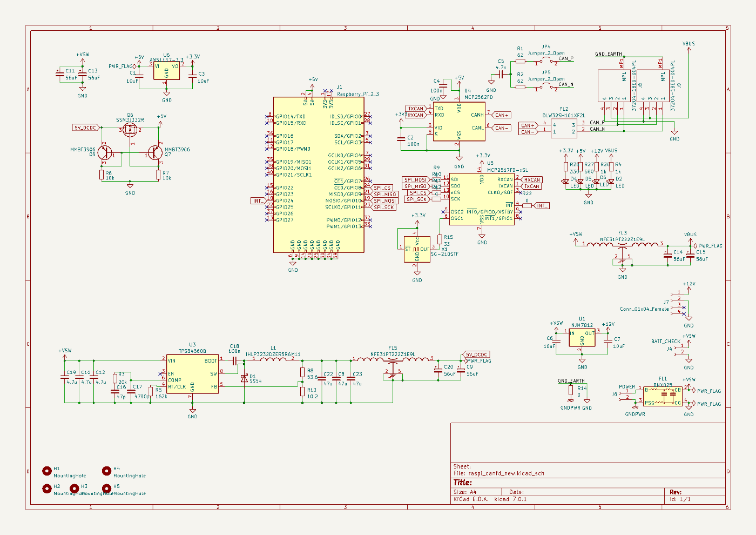The height and width of the screenshot is (535, 756).
Task: Select the D2 LED symbol
Action: point(611,182)
